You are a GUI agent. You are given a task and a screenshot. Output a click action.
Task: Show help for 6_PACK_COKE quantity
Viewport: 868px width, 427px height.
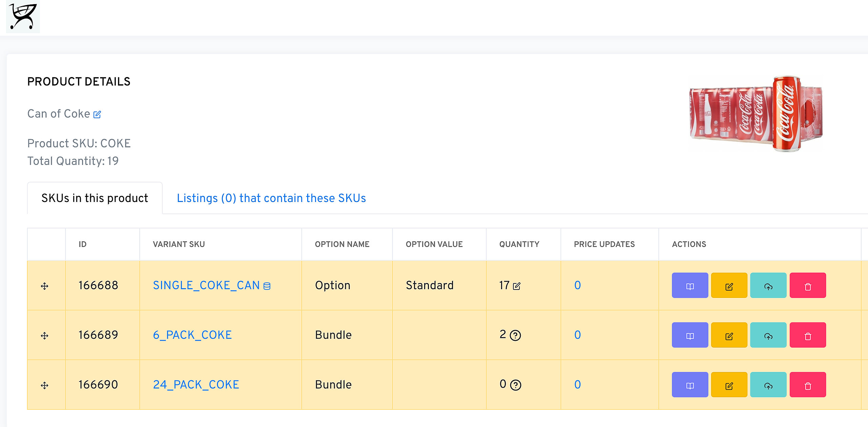[x=515, y=336]
